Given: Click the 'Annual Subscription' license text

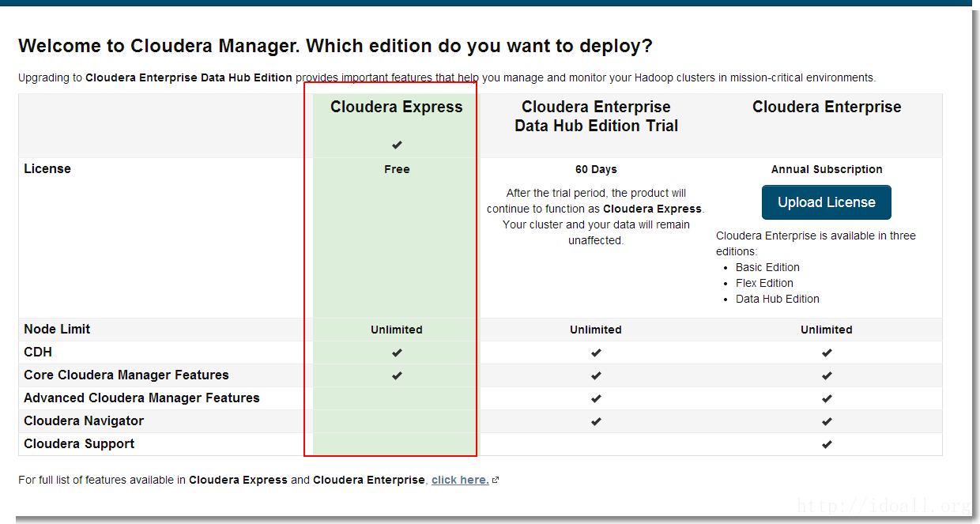Looking at the screenshot, I should coord(827,169).
